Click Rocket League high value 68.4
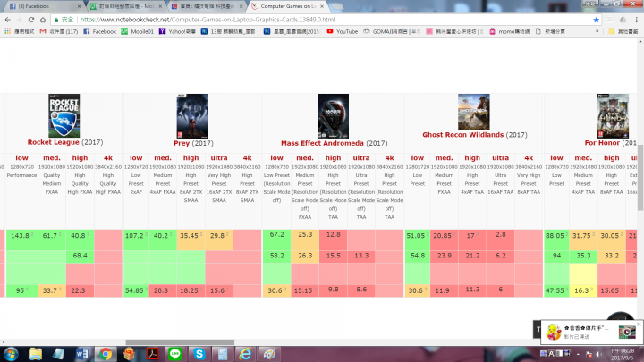644x362 pixels. point(80,256)
